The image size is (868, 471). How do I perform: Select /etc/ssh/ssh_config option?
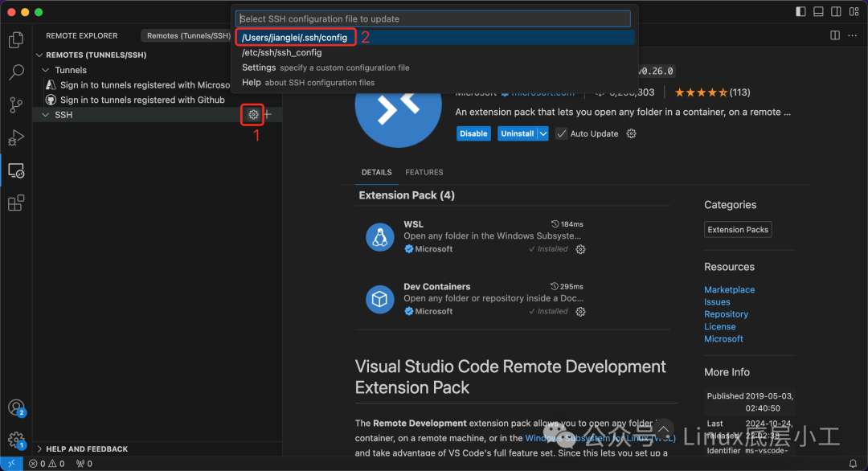435,52
